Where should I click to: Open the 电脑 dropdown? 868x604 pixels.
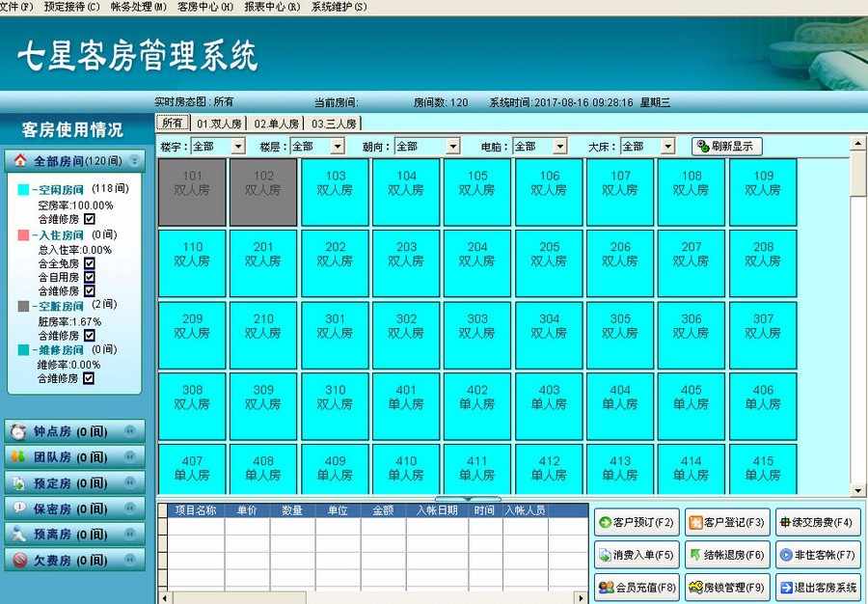[560, 146]
